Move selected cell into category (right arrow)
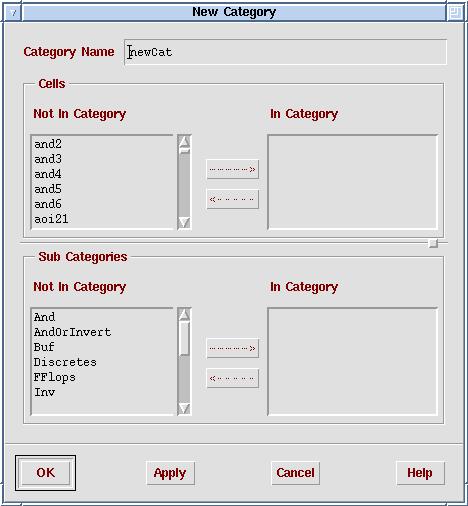Screen dimensions: 468x506 click(x=233, y=169)
